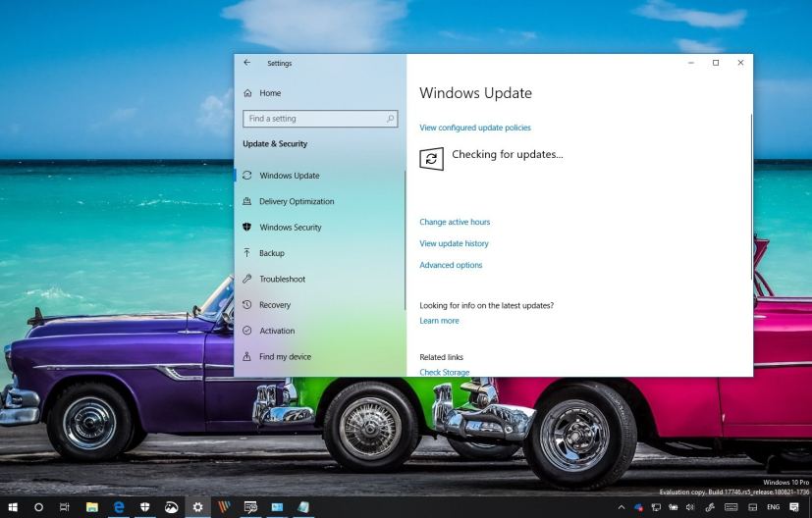Open the orange striped app on taskbar
812x518 pixels.
pyautogui.click(x=224, y=507)
